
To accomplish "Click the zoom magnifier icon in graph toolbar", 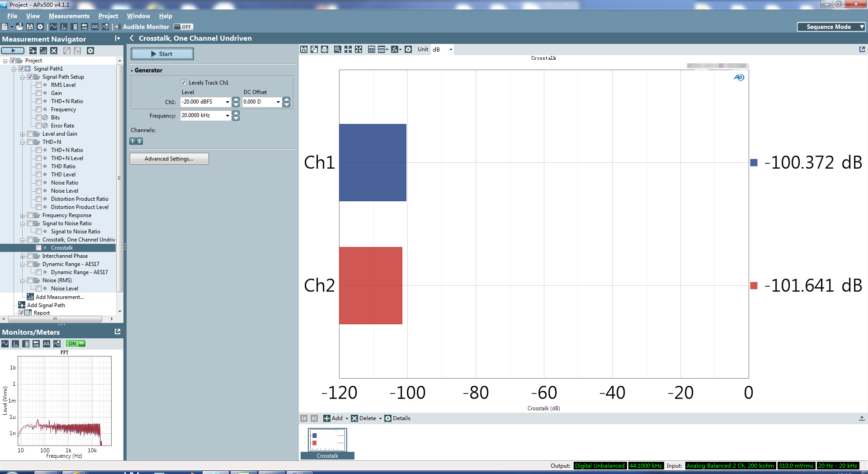I will (x=337, y=49).
